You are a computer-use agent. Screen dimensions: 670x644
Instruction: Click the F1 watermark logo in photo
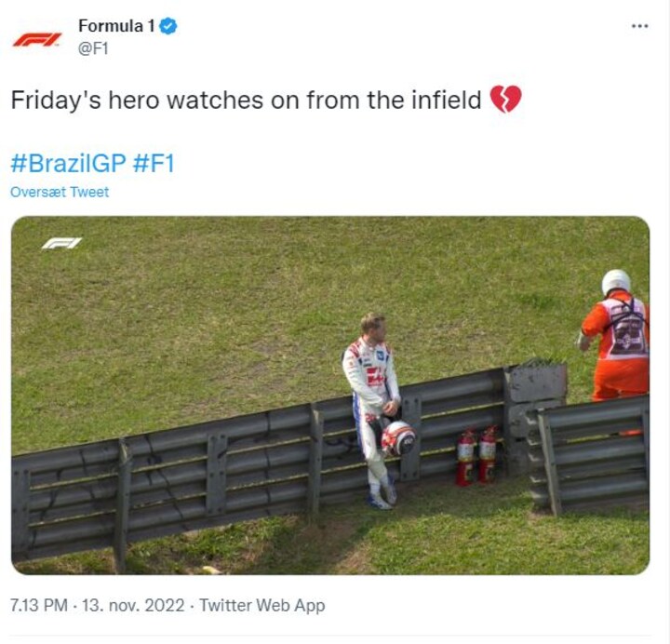(61, 243)
